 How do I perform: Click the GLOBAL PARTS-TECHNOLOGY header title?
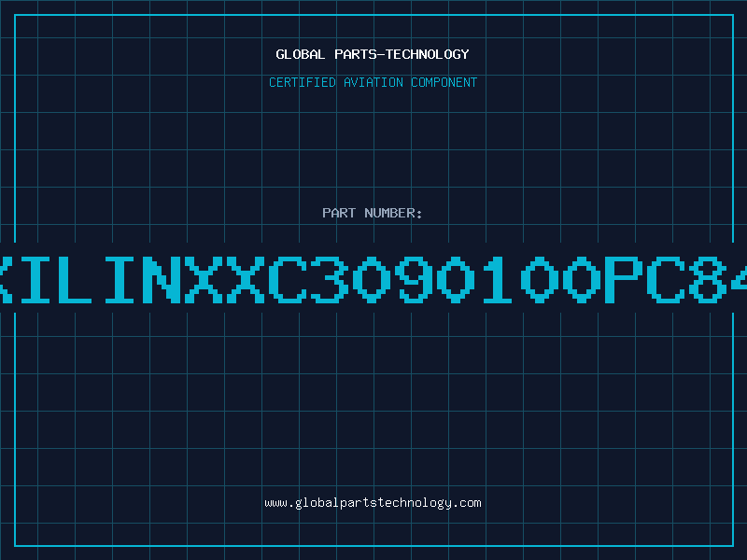[373, 54]
